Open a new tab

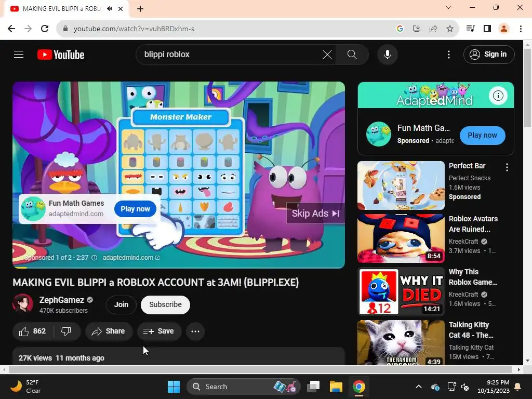click(140, 9)
